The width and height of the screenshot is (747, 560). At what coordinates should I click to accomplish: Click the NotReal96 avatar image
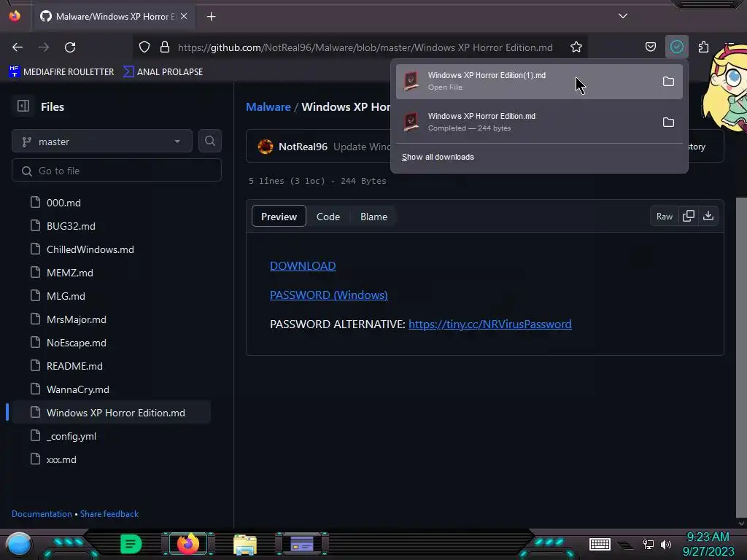click(x=266, y=146)
